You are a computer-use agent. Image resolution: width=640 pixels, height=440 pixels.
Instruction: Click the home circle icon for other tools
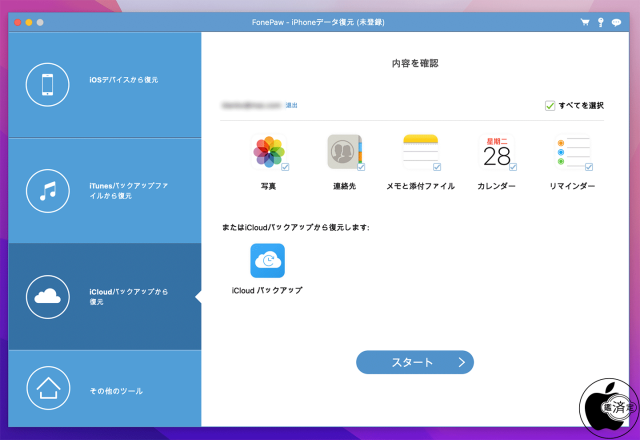tap(48, 388)
